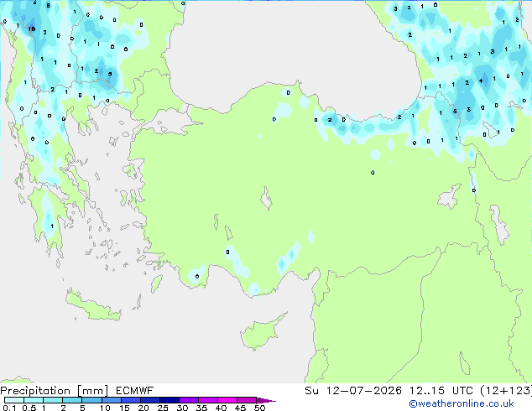This screenshot has height=411, width=532.
Task: Click the 'Su 12-07-2026' date text
Action: [x=353, y=391]
